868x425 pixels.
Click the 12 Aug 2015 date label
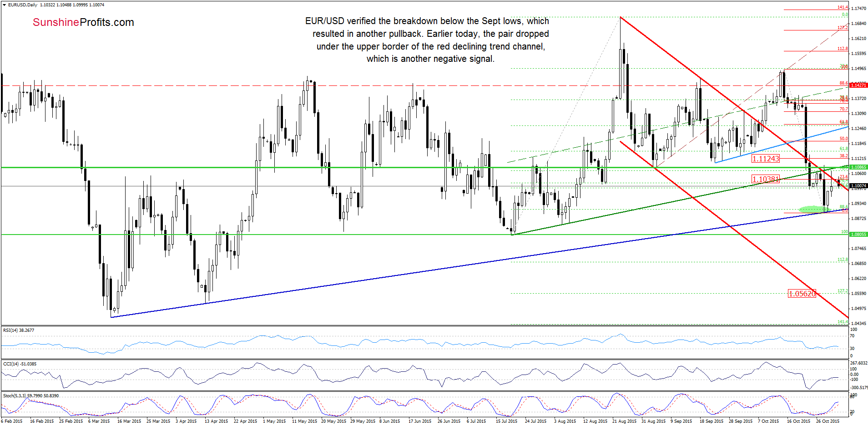(x=595, y=421)
